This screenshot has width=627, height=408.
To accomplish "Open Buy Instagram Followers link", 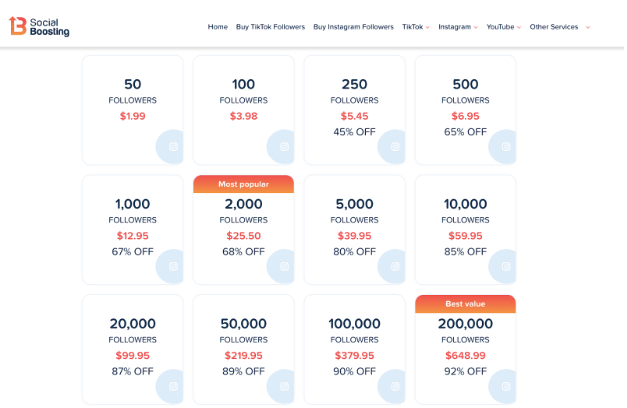I will 353,27.
